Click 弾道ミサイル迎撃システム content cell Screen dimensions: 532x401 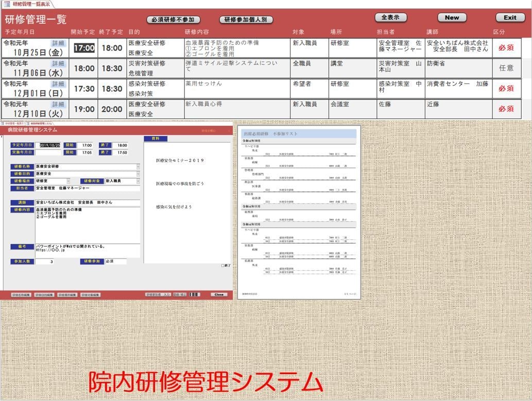[x=237, y=68]
